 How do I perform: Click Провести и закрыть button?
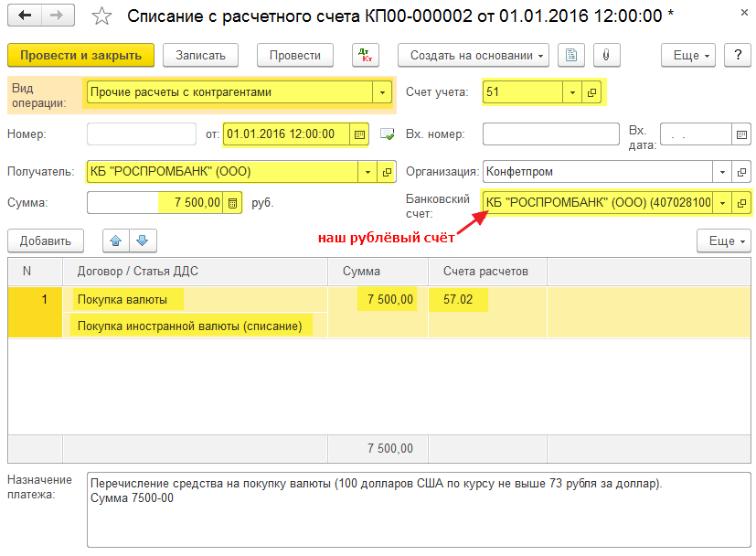[80, 55]
